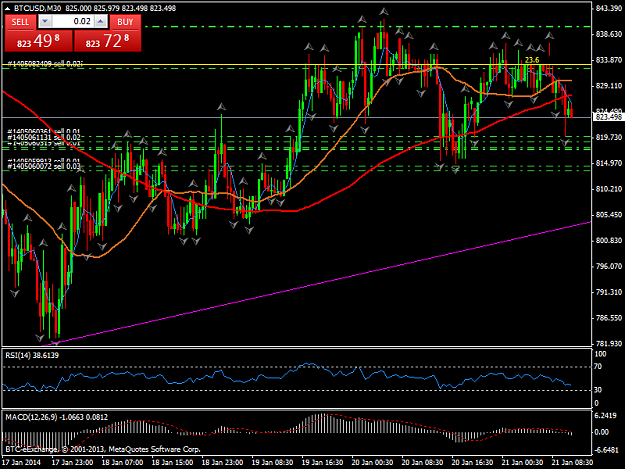
Task: Click MACD scale value 0.00
Action: [x=601, y=432]
